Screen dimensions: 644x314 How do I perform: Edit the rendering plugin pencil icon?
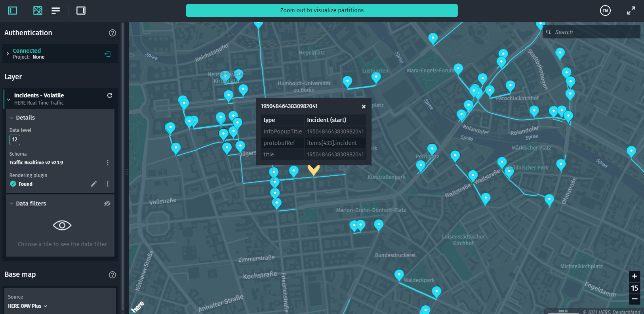click(94, 184)
